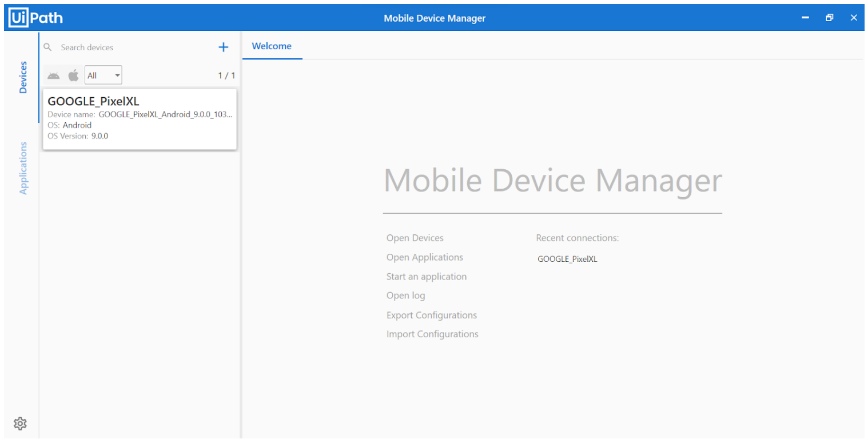868x443 pixels.
Task: Type in the Search devices field
Action: pos(132,47)
